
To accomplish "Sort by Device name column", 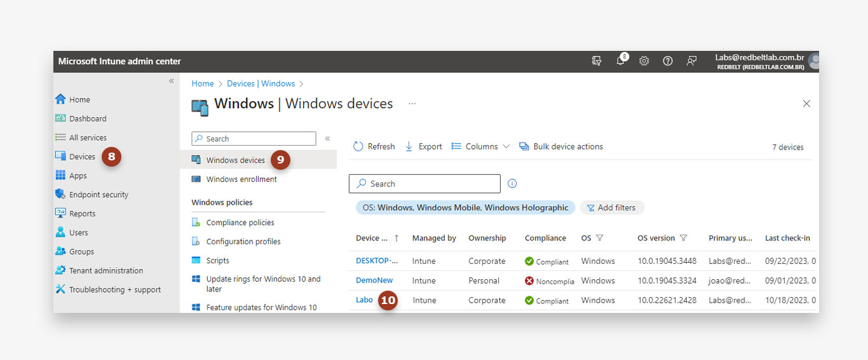I will (x=377, y=238).
